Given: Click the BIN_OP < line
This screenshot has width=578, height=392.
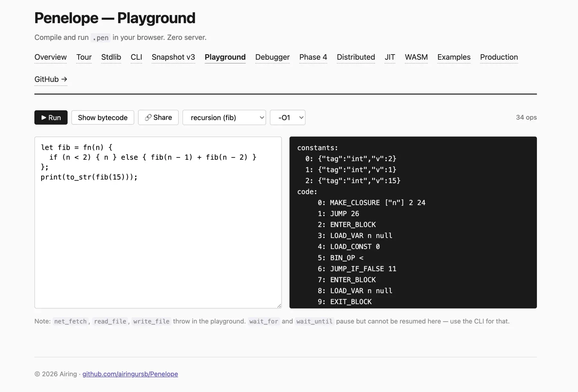Looking at the screenshot, I should pos(341,258).
